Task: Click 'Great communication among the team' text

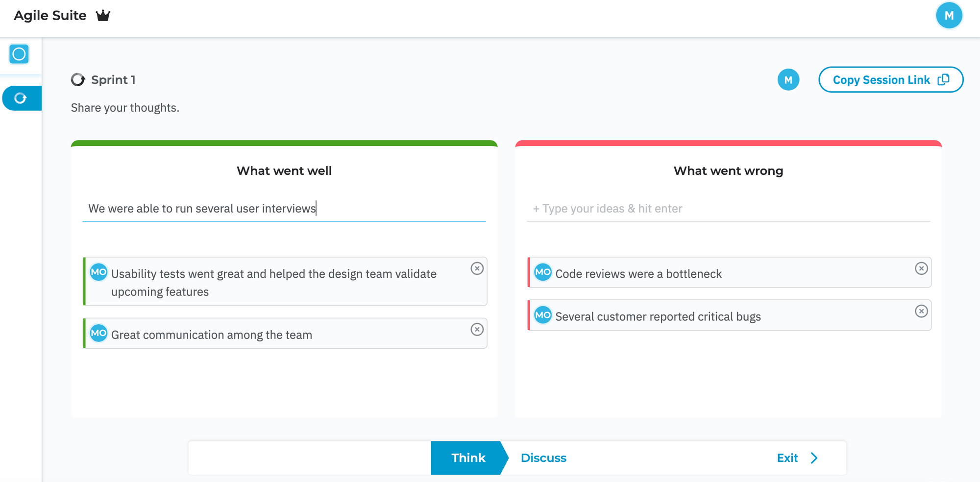Action: (212, 335)
